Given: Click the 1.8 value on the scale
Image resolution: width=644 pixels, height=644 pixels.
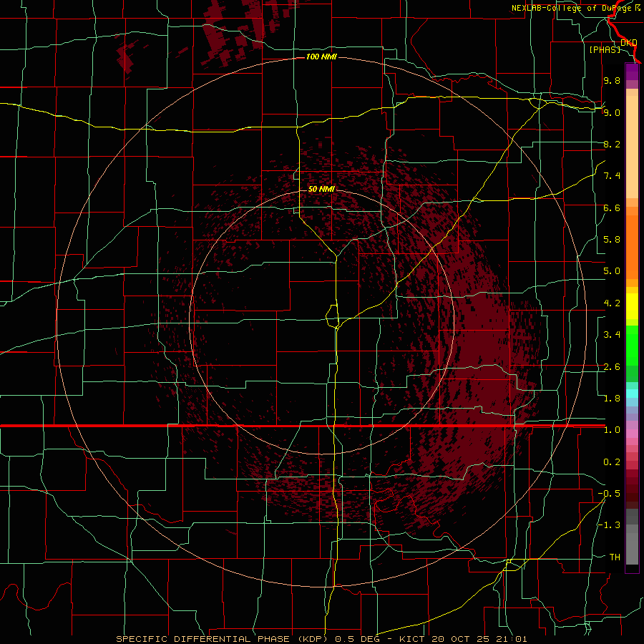Looking at the screenshot, I should point(612,399).
